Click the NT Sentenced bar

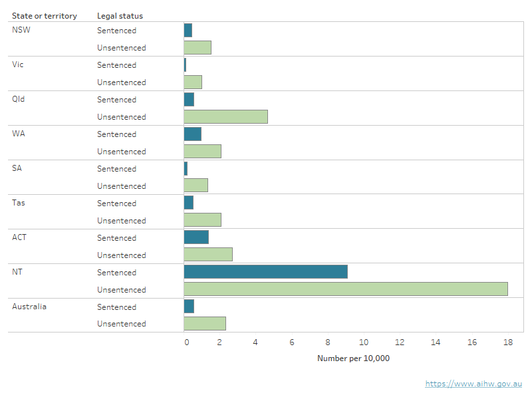tap(265, 272)
